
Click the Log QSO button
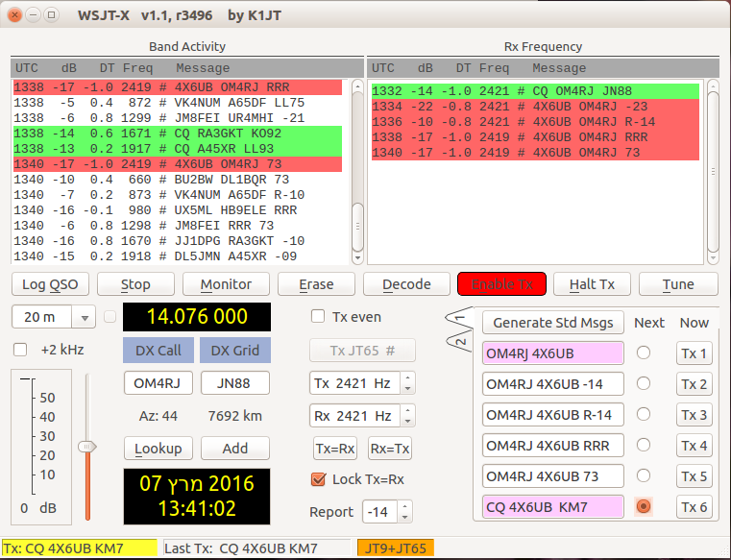coord(50,284)
